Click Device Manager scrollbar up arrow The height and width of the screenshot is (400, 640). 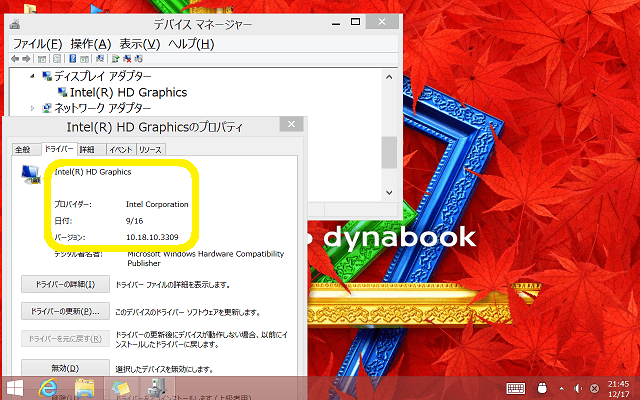tap(389, 77)
